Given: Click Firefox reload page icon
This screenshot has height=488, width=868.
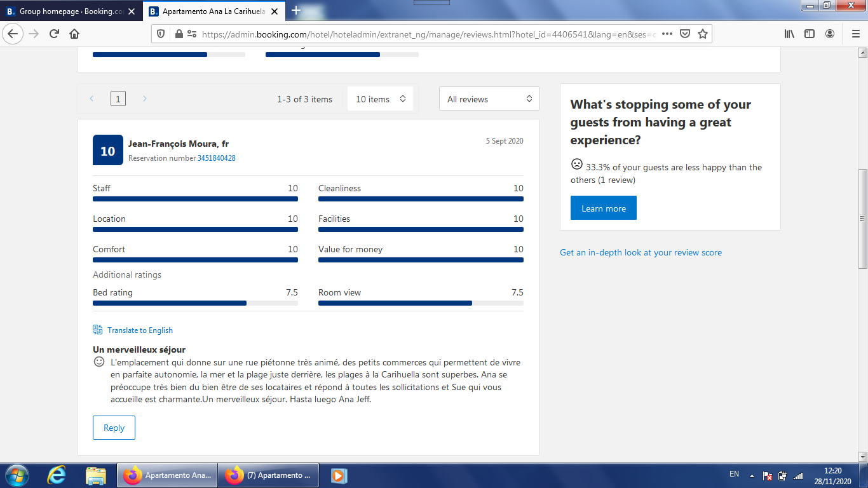Looking at the screenshot, I should pyautogui.click(x=54, y=34).
